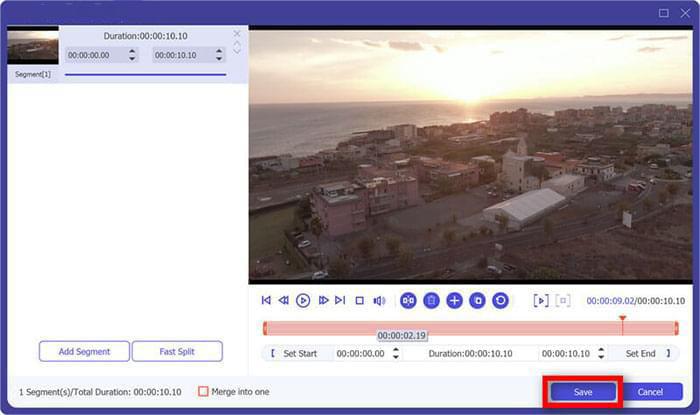Click the copy segment round icon
700x415 pixels.
477,301
